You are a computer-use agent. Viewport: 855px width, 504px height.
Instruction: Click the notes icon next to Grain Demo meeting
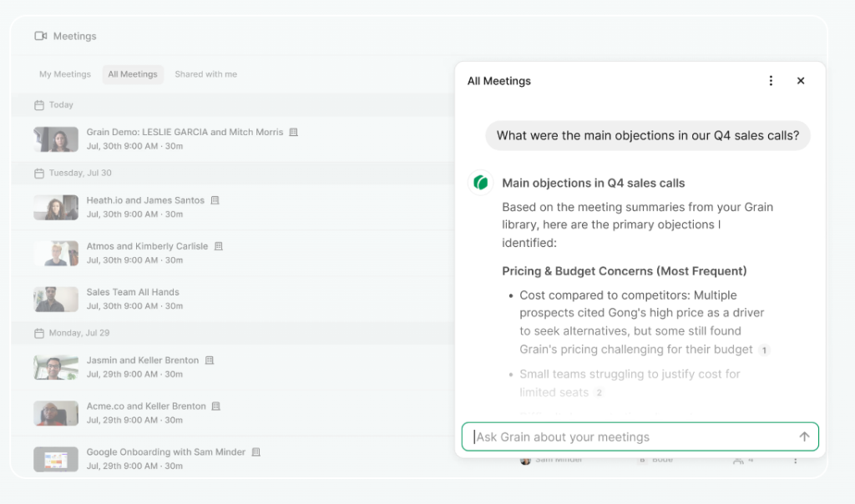(293, 132)
